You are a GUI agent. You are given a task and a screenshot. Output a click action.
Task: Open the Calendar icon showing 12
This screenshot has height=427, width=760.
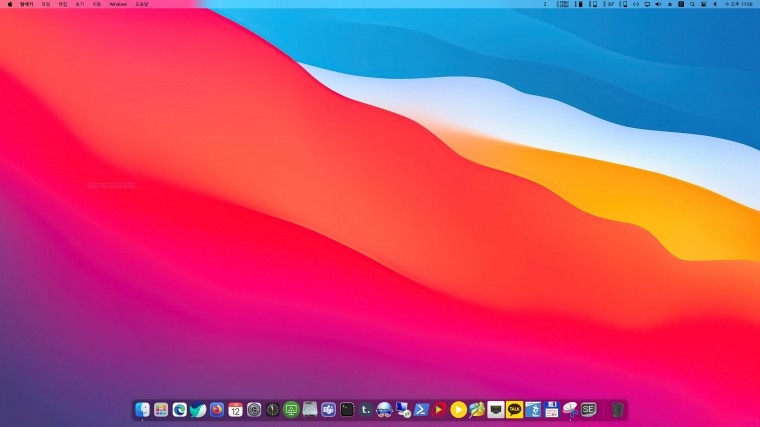pos(235,410)
